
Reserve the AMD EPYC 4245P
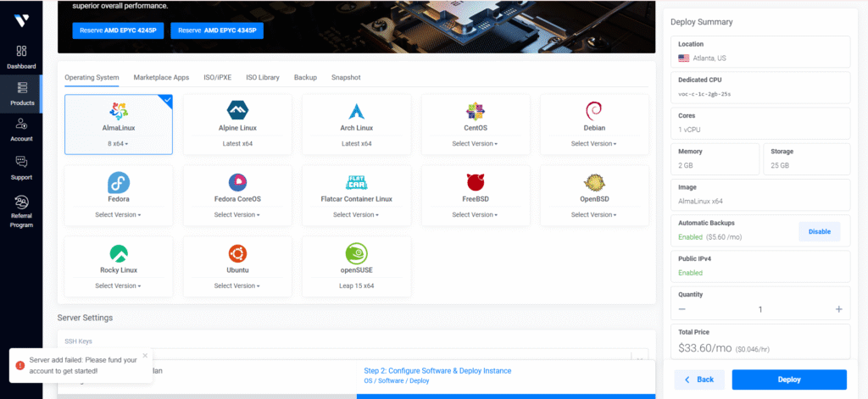tap(118, 30)
